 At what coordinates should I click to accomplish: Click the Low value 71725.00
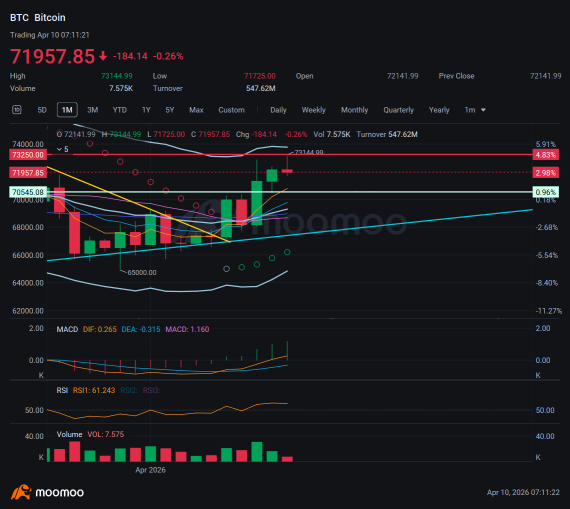[x=260, y=76]
